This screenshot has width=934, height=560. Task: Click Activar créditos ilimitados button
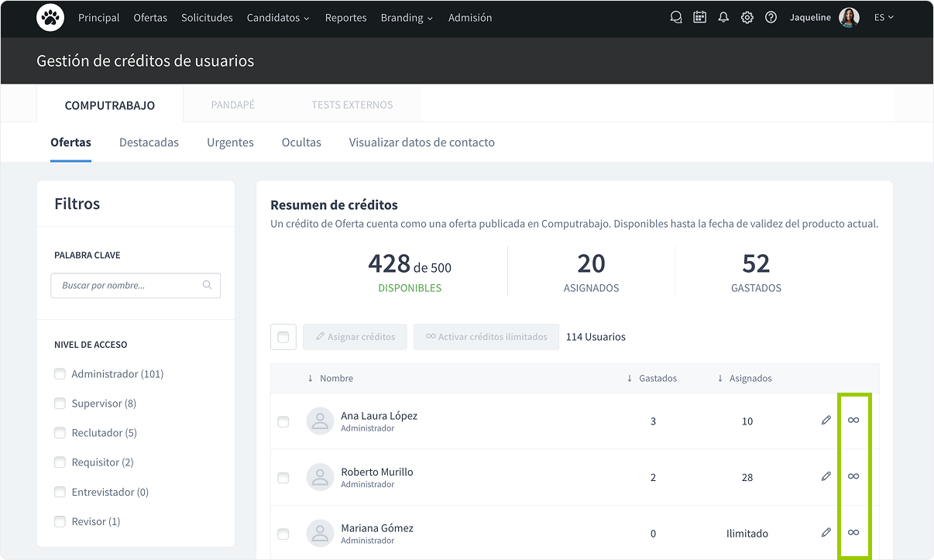[x=486, y=337]
